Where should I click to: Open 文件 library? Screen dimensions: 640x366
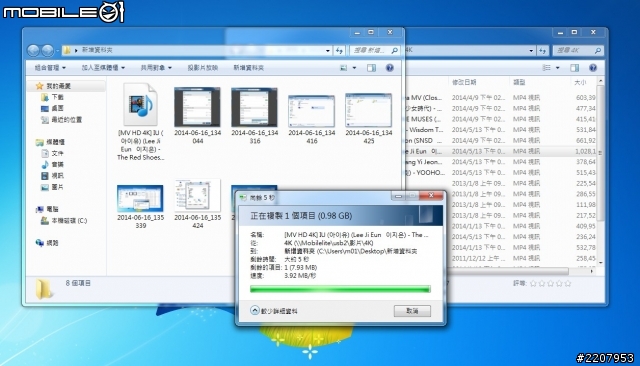tap(57, 153)
